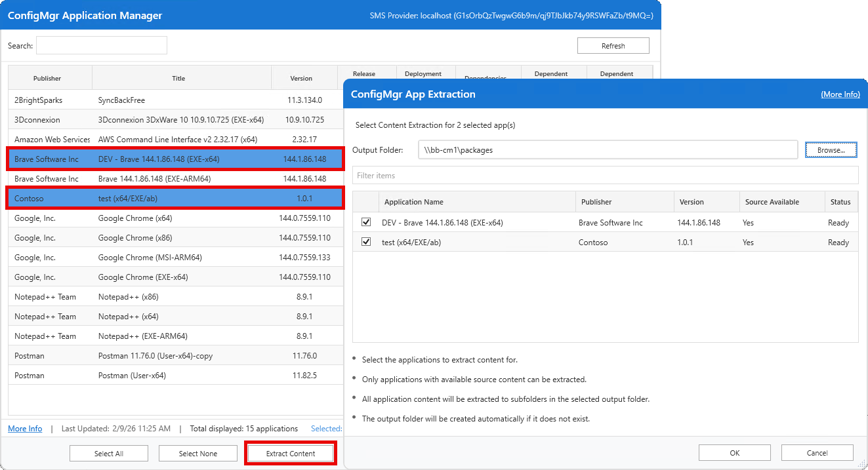Click the Extract Content button
Image resolution: width=868 pixels, height=470 pixels.
(291, 454)
